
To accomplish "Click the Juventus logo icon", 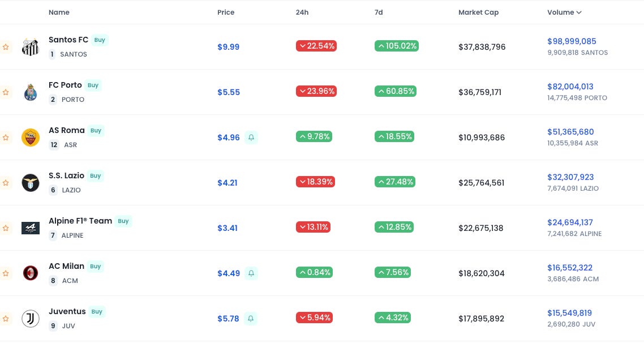I will pos(31,318).
